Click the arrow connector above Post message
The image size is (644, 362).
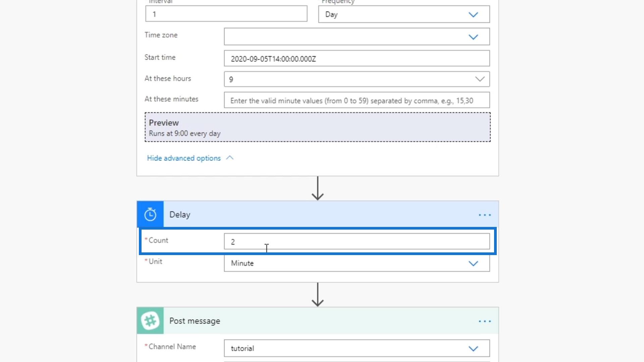click(x=317, y=295)
